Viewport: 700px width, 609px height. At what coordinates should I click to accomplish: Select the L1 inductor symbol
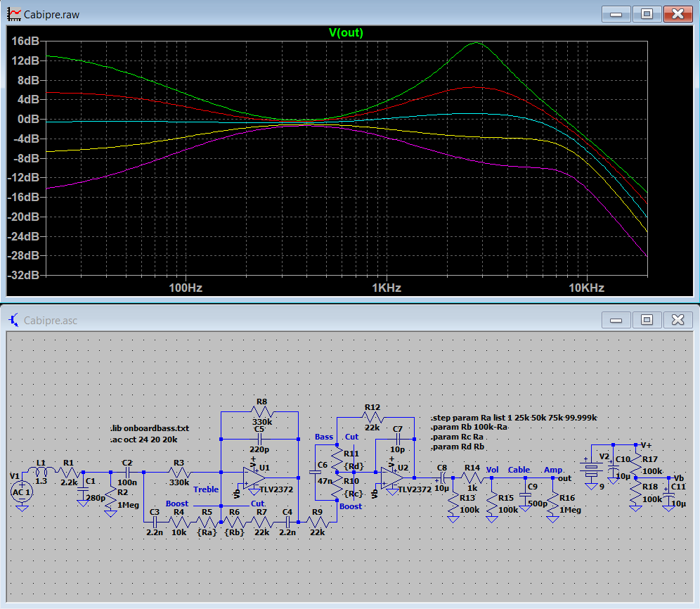[x=41, y=470]
